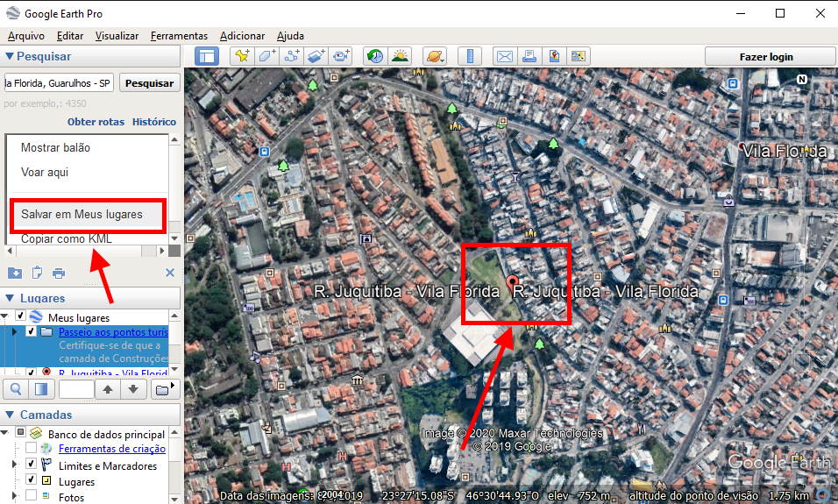This screenshot has height=504, width=838.
Task: Open Ferramentas de criação link
Action: coord(112,449)
